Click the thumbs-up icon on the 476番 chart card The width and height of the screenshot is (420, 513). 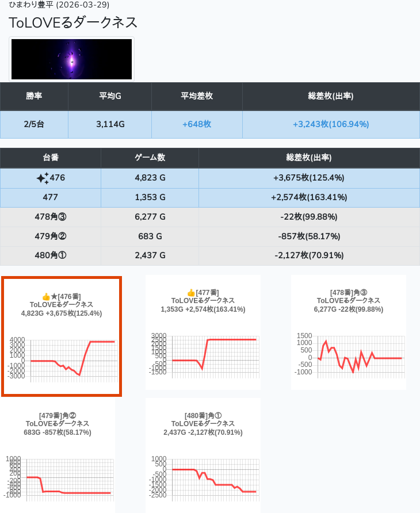tap(46, 296)
